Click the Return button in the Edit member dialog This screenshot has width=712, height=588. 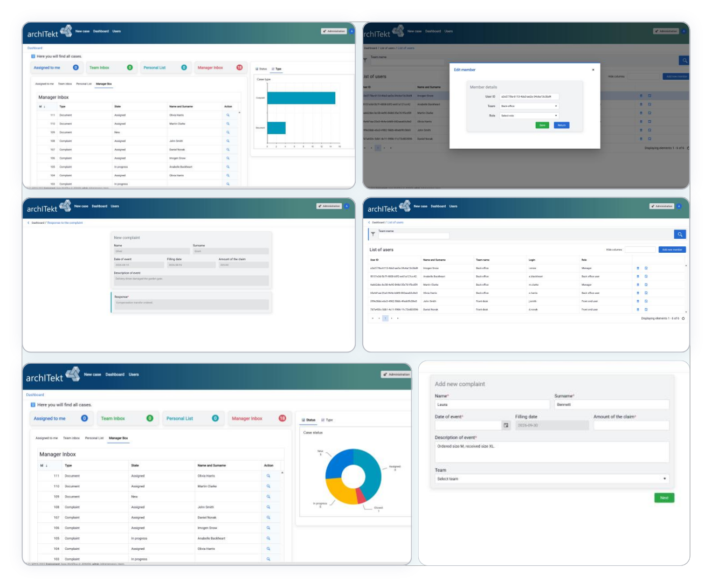562,125
